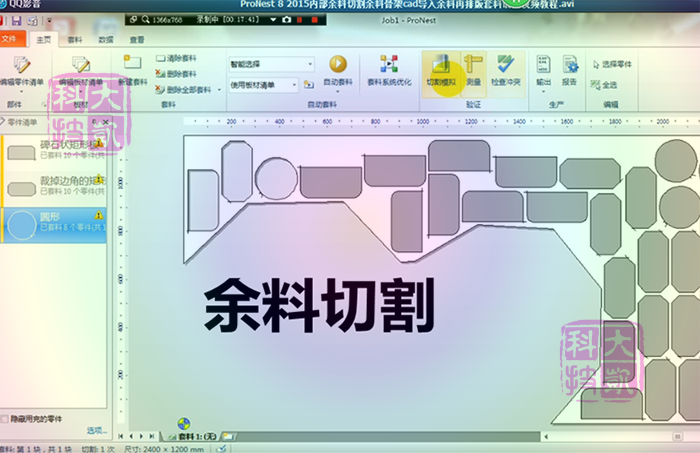Open the 编辑零件清单 edit part list tool

tap(21, 71)
